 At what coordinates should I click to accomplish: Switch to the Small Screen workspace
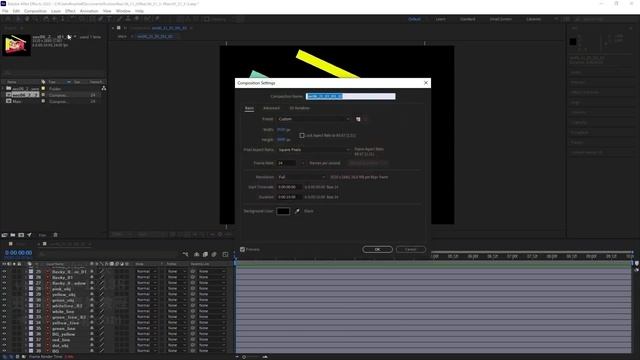[x=500, y=19]
